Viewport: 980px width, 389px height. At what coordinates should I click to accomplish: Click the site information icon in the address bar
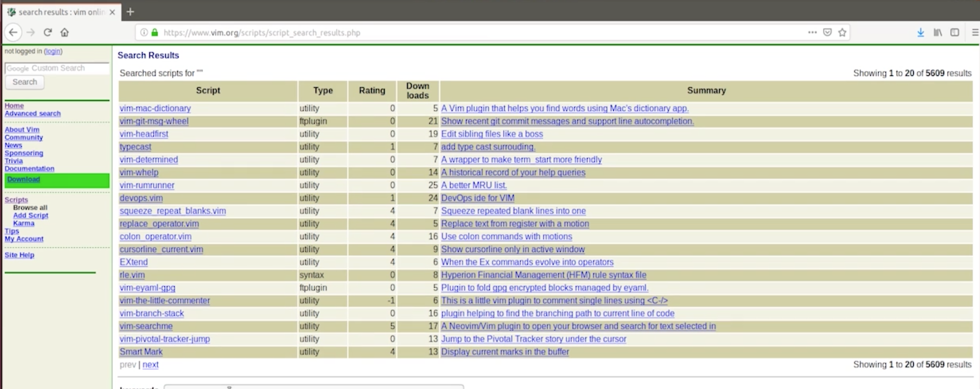click(x=144, y=32)
